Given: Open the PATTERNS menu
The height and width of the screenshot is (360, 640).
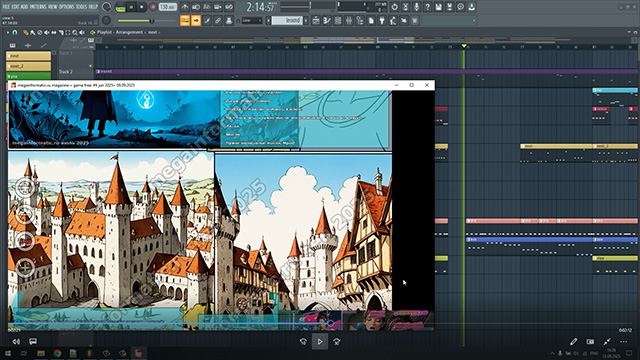Looking at the screenshot, I should click(x=38, y=7).
